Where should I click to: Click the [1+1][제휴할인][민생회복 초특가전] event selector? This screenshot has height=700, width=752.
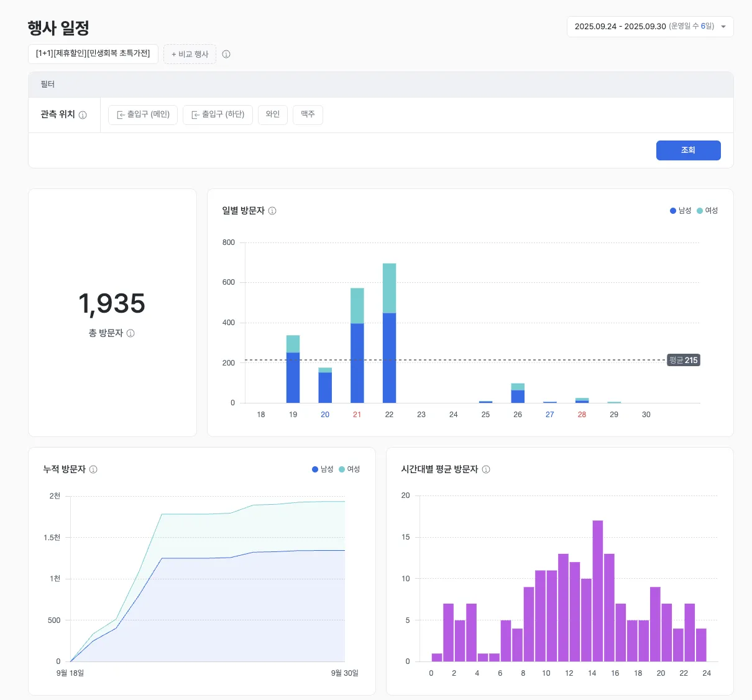pos(93,54)
